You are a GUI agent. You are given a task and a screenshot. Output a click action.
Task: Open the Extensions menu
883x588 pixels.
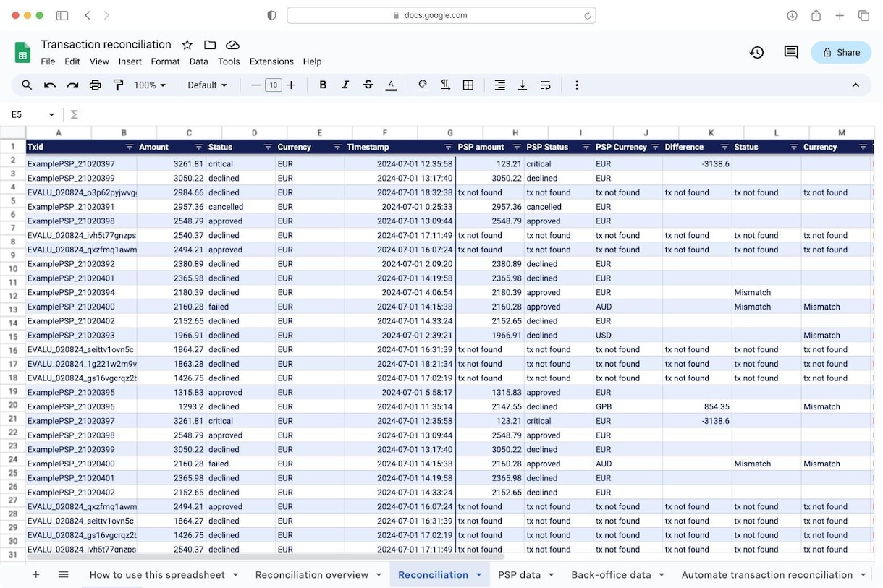(271, 61)
